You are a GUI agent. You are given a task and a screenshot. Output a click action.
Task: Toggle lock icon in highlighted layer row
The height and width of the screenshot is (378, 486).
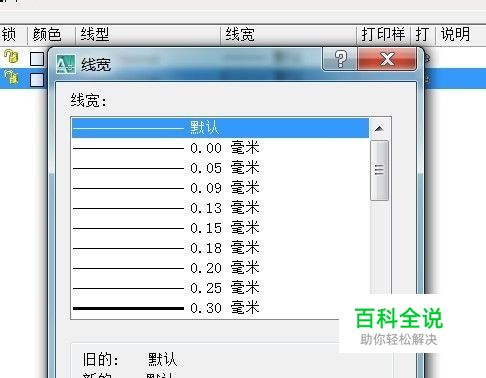pyautogui.click(x=11, y=77)
